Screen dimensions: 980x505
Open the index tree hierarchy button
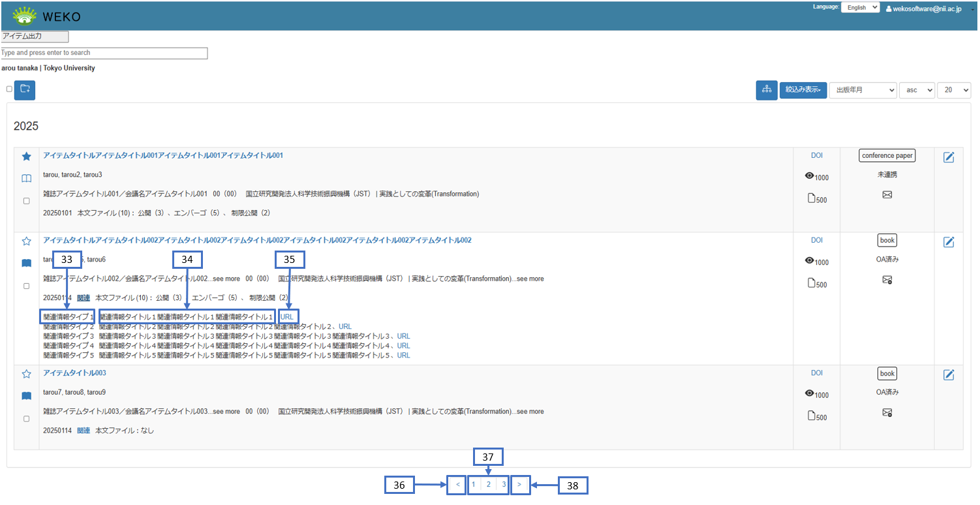(x=766, y=90)
